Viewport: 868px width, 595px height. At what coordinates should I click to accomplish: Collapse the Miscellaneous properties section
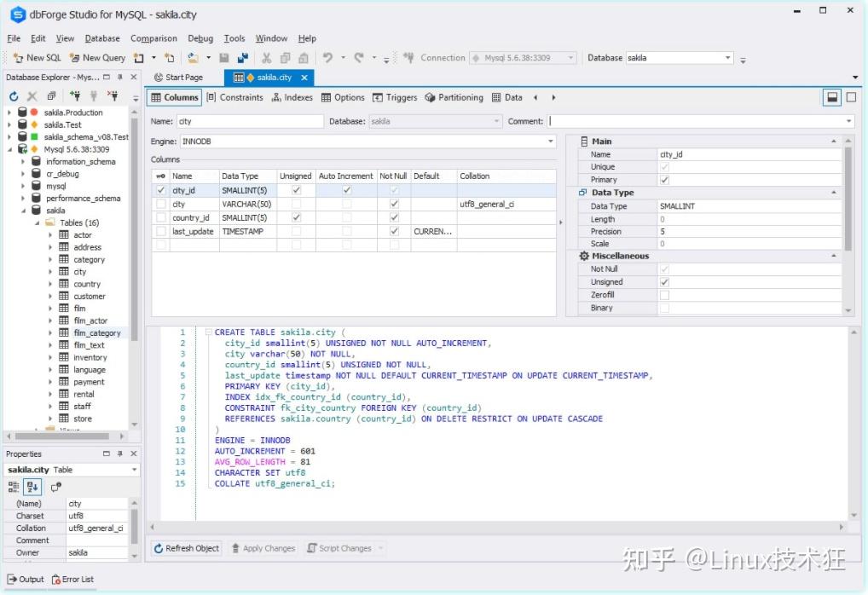tap(833, 257)
